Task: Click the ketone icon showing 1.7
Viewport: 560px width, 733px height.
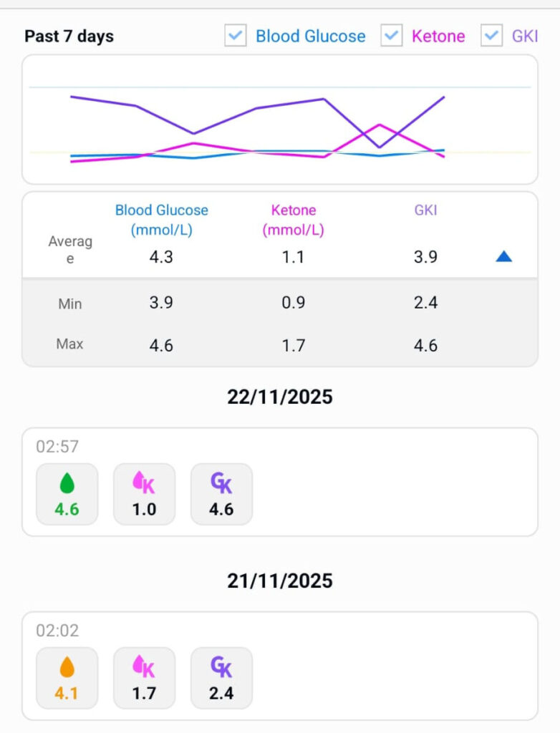Action: (x=144, y=669)
